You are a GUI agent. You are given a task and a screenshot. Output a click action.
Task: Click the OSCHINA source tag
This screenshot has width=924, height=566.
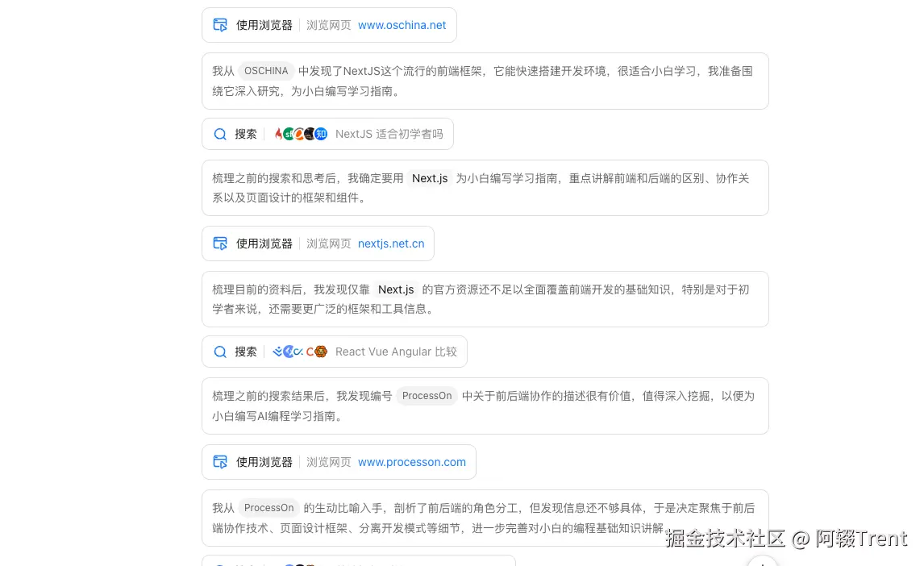click(266, 71)
